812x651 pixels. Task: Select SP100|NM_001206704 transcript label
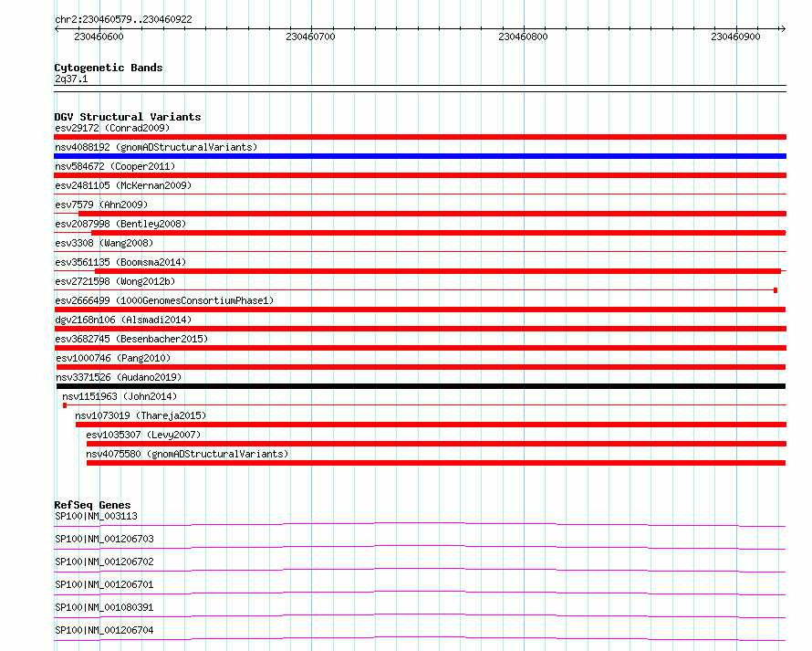104,630
